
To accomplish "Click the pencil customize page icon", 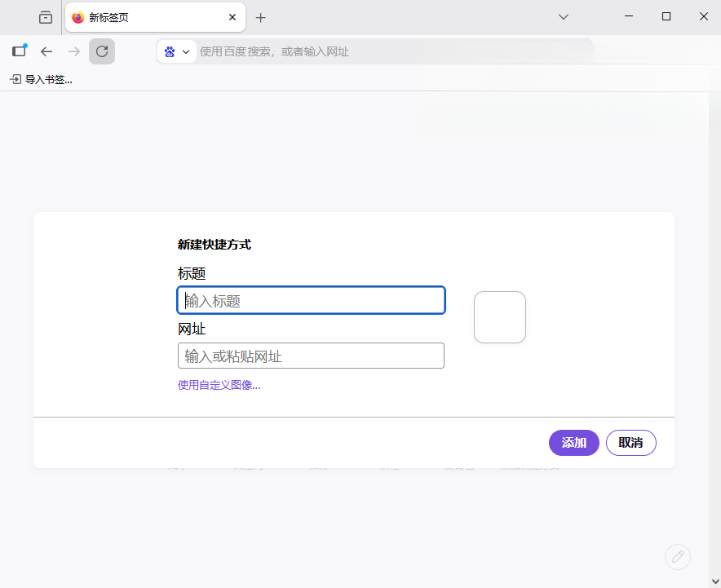I will 678,557.
